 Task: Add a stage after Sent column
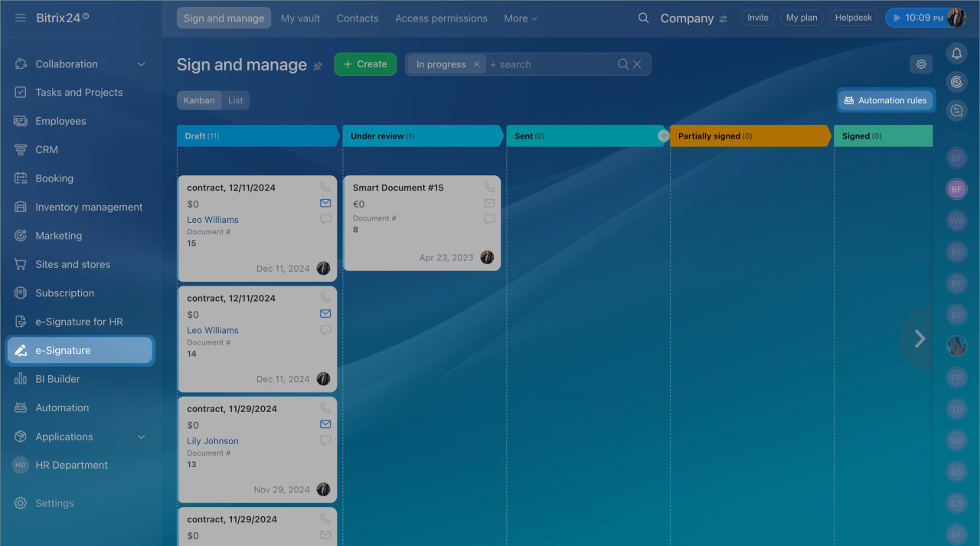[664, 136]
